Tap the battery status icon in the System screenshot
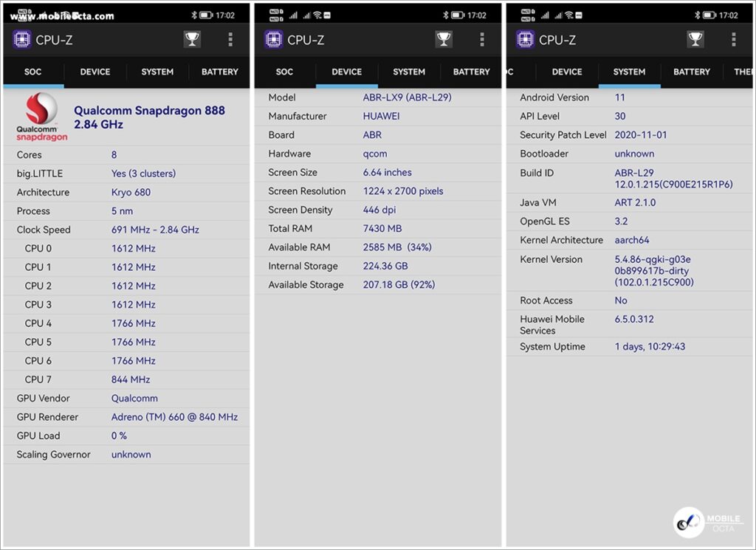The width and height of the screenshot is (756, 550). [709, 16]
